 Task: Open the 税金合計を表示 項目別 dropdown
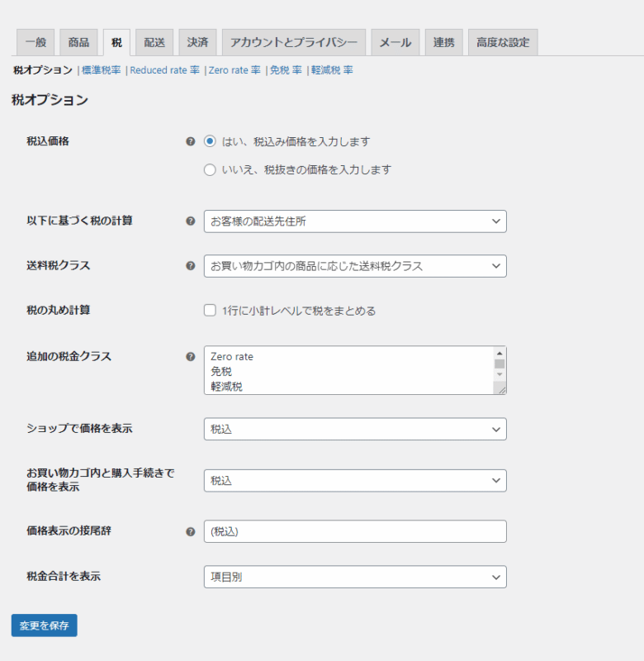coord(354,577)
